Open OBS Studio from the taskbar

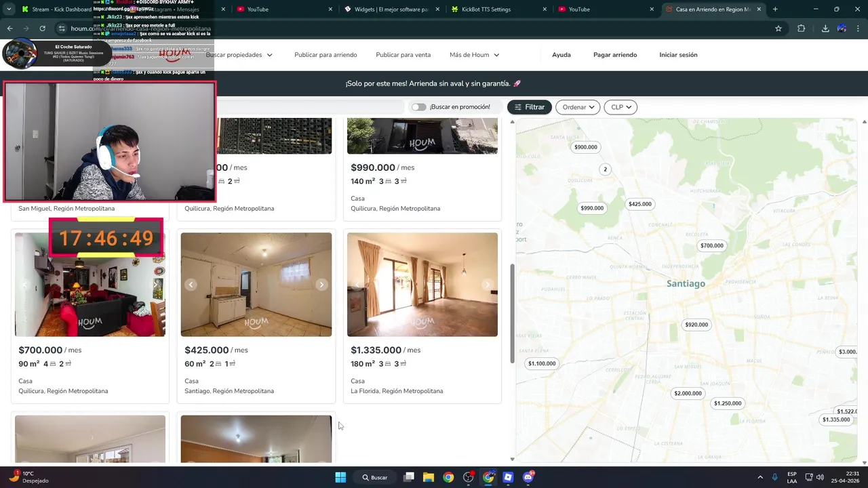(x=469, y=477)
